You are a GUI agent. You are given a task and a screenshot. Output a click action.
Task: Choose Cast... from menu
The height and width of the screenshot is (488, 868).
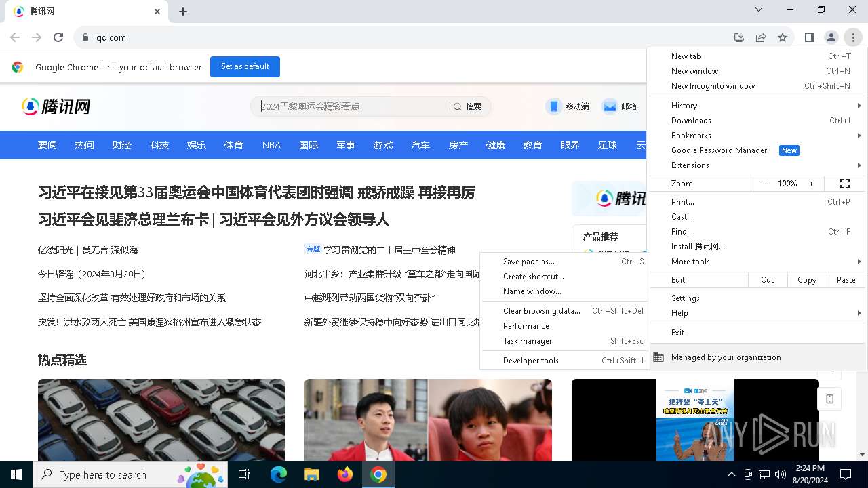pyautogui.click(x=757, y=217)
